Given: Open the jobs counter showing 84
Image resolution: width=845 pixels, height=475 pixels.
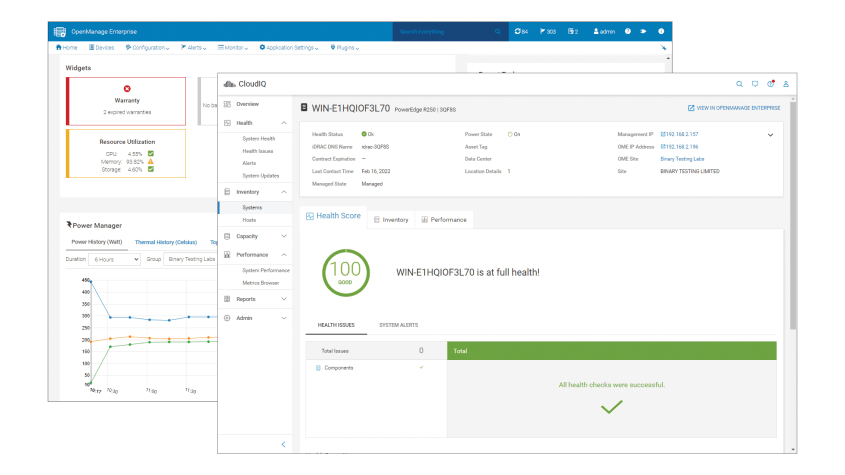Looking at the screenshot, I should coord(521,32).
